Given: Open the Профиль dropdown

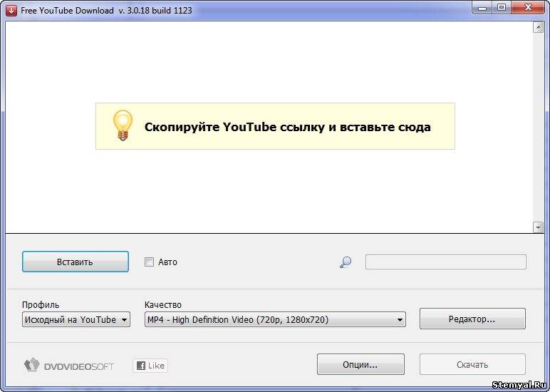Looking at the screenshot, I should [76, 320].
